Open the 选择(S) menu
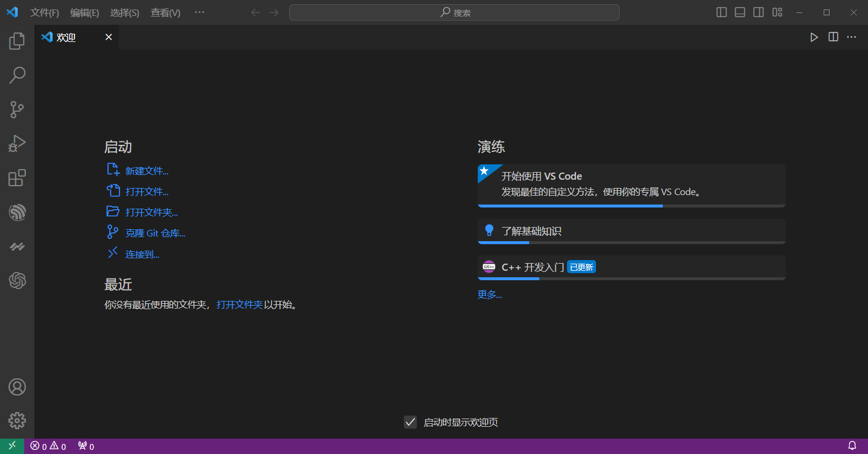868x454 pixels. click(x=125, y=12)
